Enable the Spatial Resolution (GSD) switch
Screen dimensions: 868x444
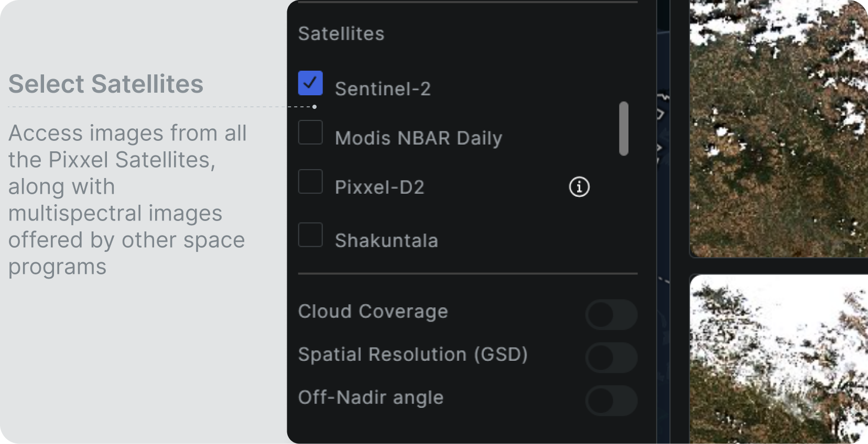tap(611, 358)
